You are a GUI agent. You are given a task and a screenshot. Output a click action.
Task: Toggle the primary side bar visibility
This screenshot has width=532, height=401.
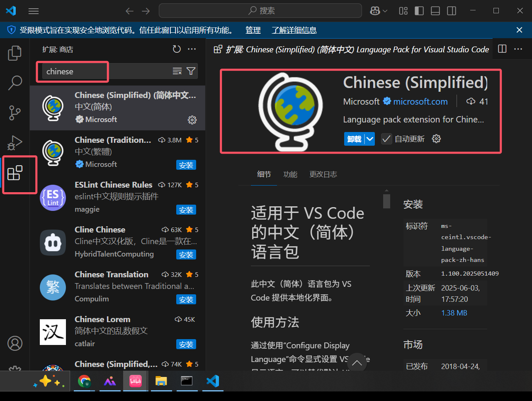point(419,11)
